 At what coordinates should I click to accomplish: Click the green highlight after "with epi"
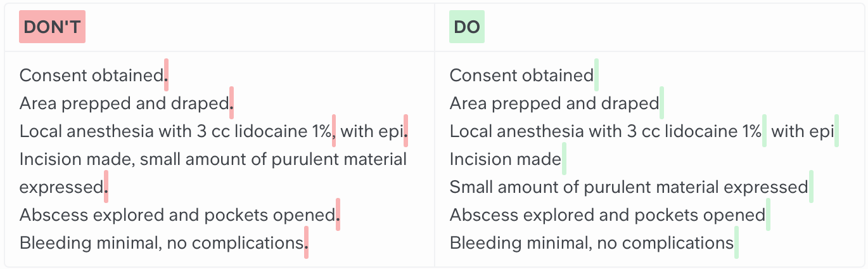point(836,131)
